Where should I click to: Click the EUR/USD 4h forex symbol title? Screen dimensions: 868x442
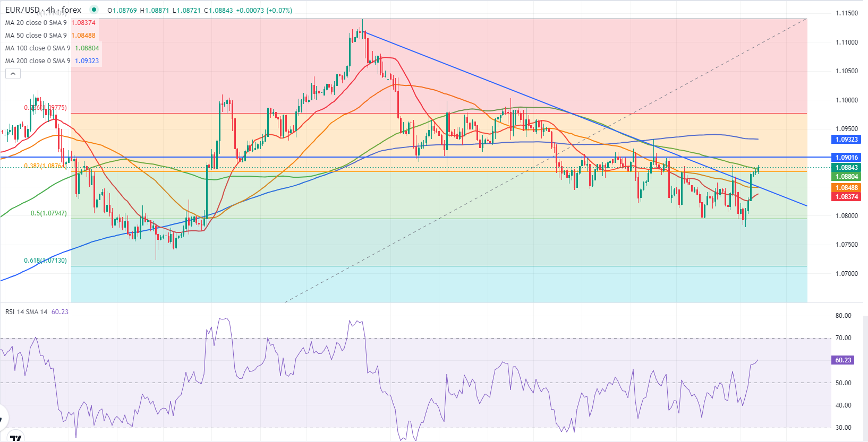[44, 10]
